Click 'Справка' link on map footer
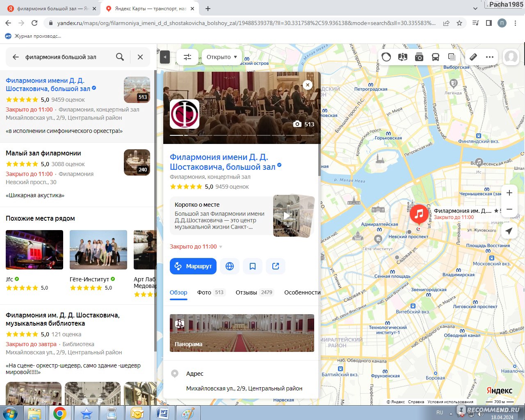The image size is (525, 420). coord(416,402)
